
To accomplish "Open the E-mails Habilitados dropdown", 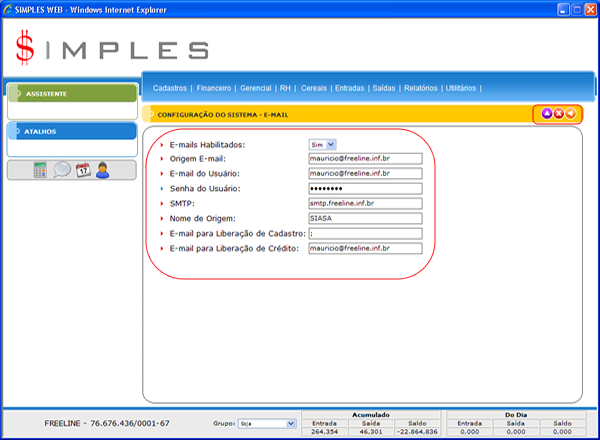I will click(323, 144).
